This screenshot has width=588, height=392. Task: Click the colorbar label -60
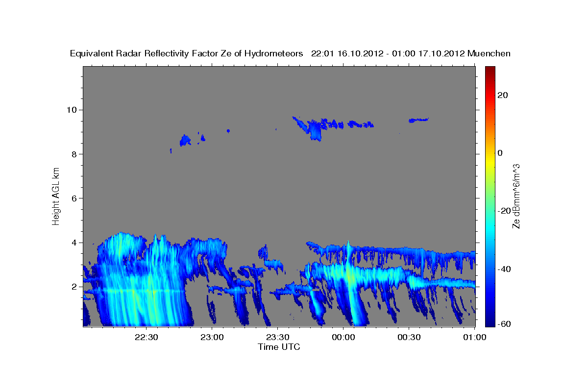point(504,324)
